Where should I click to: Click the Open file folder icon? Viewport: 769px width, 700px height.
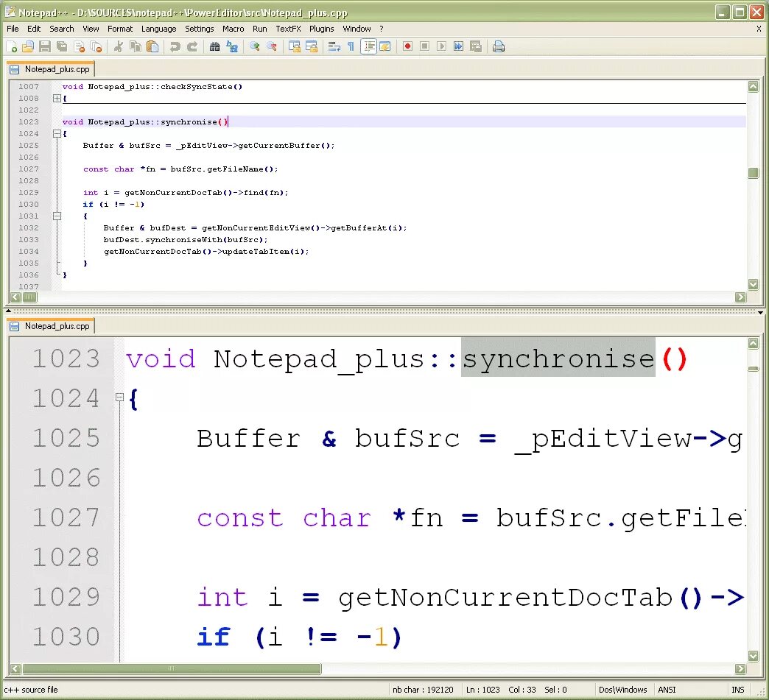pyautogui.click(x=28, y=46)
